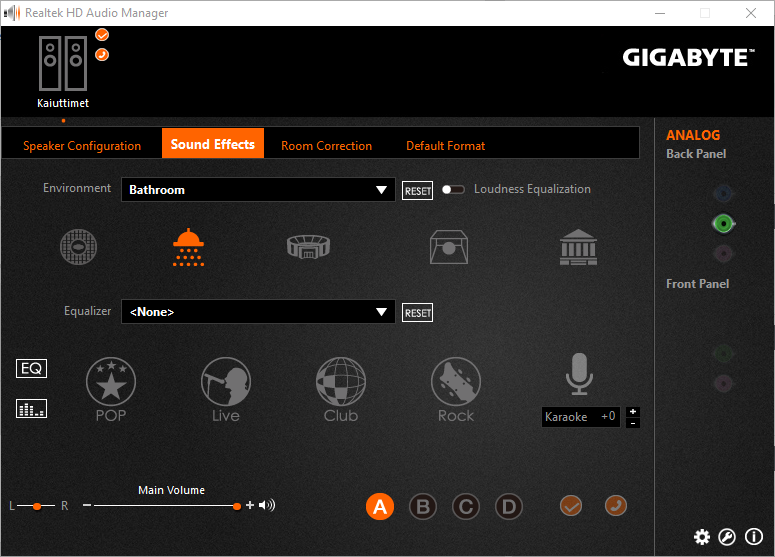Screen dimensions: 775x557
Task: Select preset profile D
Action: pyautogui.click(x=509, y=507)
